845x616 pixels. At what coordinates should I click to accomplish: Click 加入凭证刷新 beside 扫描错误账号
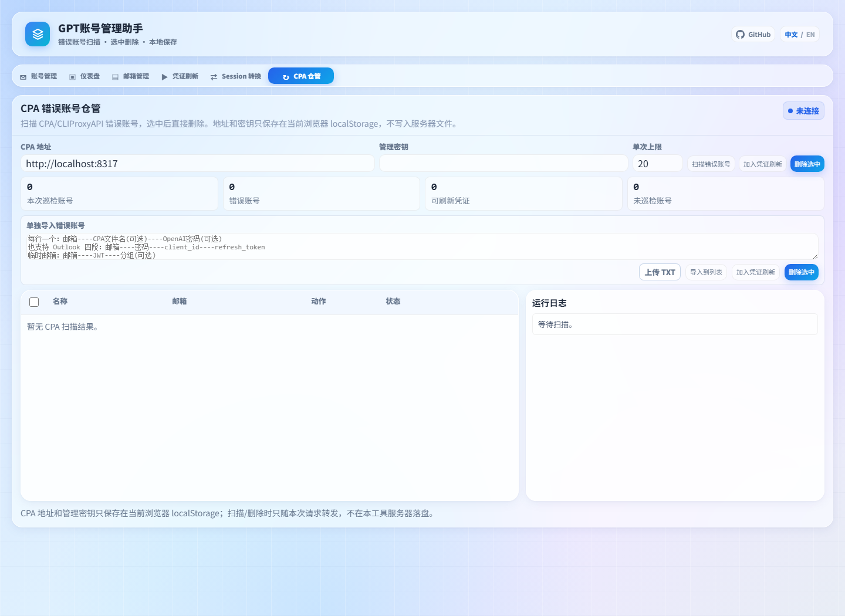[x=763, y=164]
